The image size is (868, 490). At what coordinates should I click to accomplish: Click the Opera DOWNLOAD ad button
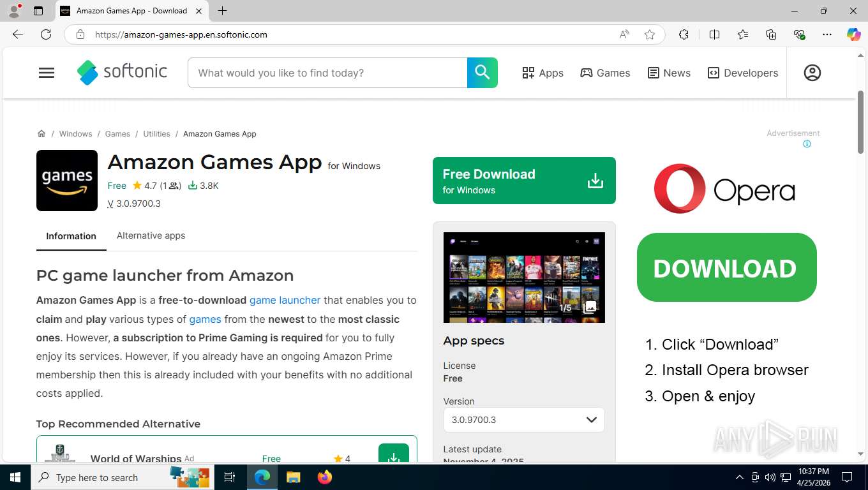pos(727,267)
